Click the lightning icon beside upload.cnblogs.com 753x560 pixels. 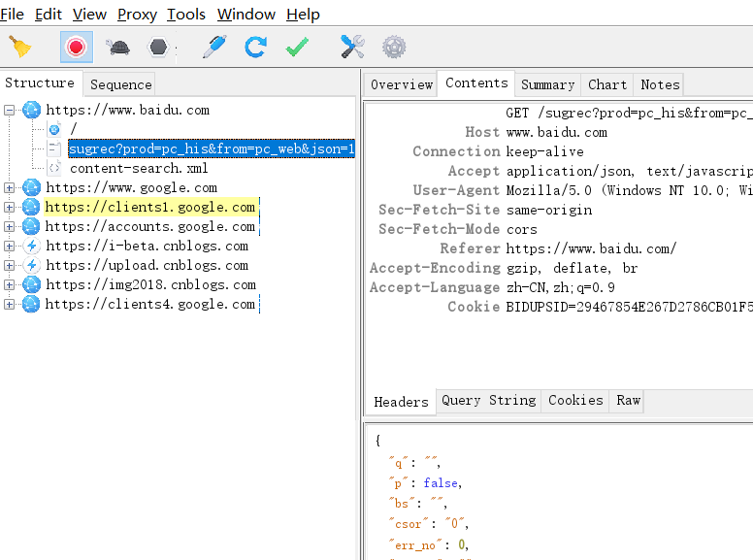(32, 266)
